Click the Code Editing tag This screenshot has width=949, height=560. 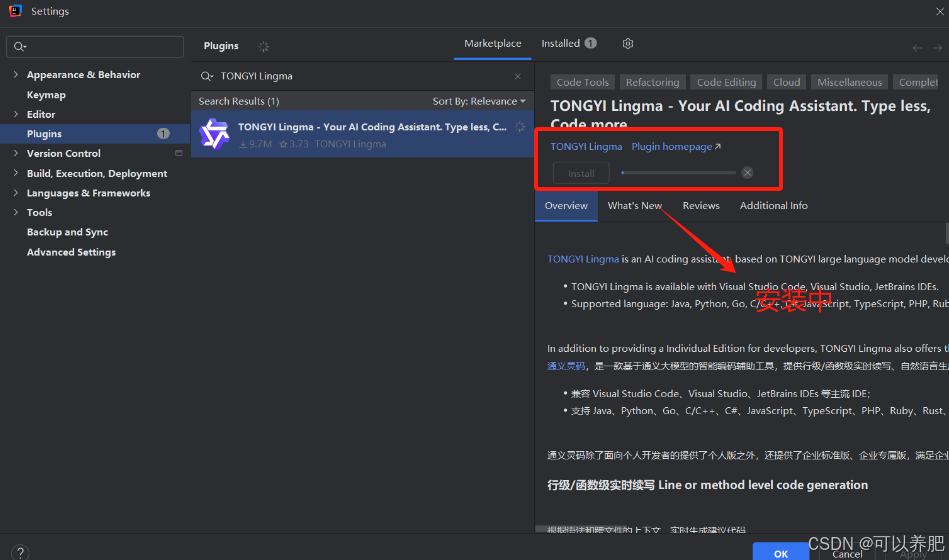point(726,82)
